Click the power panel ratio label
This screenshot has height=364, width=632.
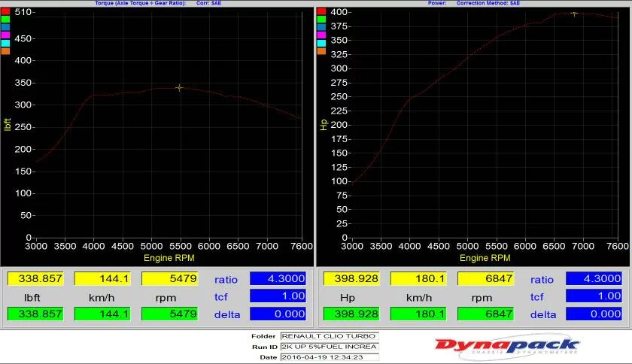(x=542, y=279)
